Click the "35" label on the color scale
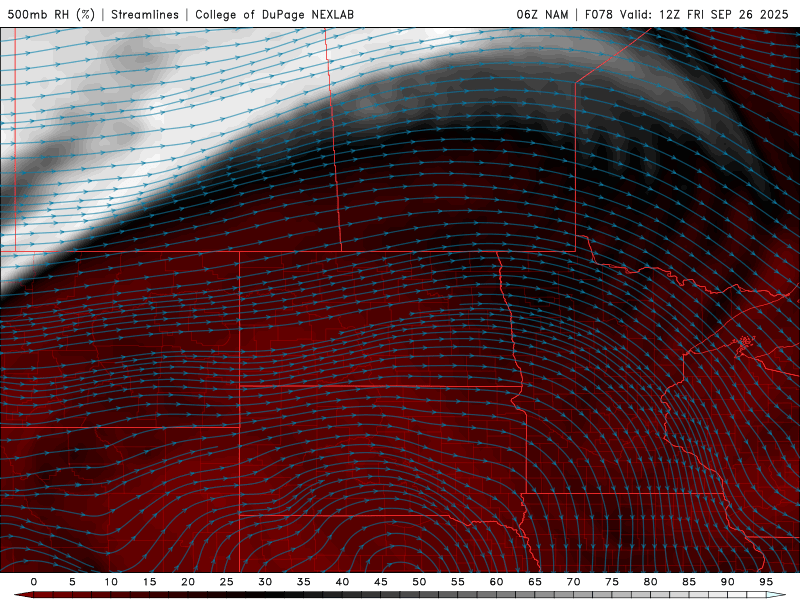This screenshot has height=600, width=800. (304, 582)
